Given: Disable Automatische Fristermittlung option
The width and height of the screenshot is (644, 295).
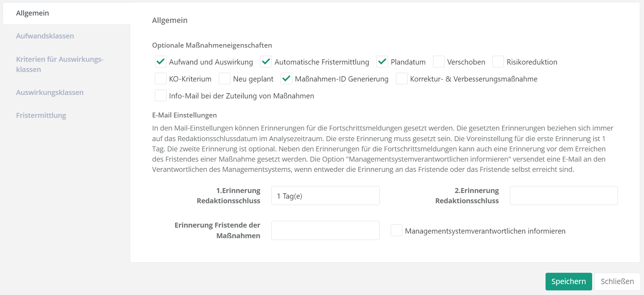Looking at the screenshot, I should click(266, 62).
